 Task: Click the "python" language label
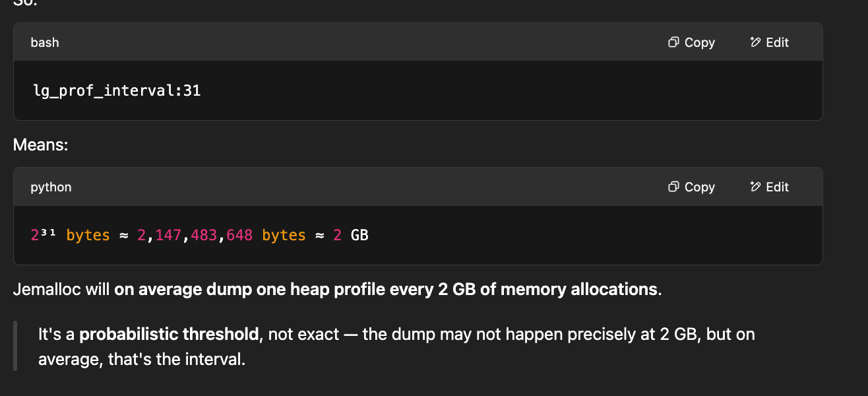click(51, 187)
